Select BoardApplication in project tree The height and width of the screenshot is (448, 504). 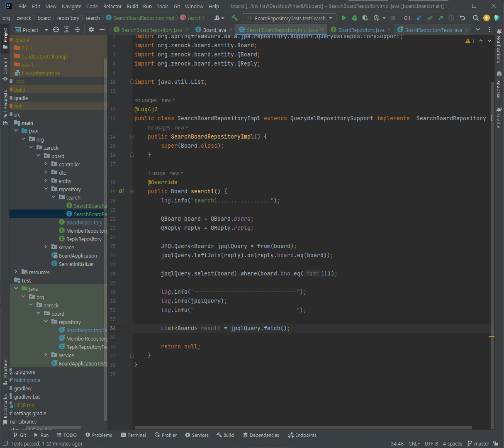click(78, 256)
